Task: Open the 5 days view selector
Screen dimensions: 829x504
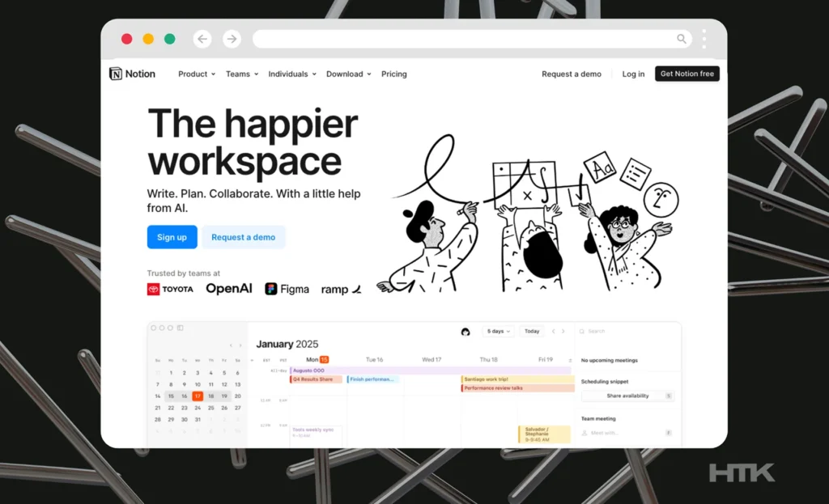Action: click(497, 332)
